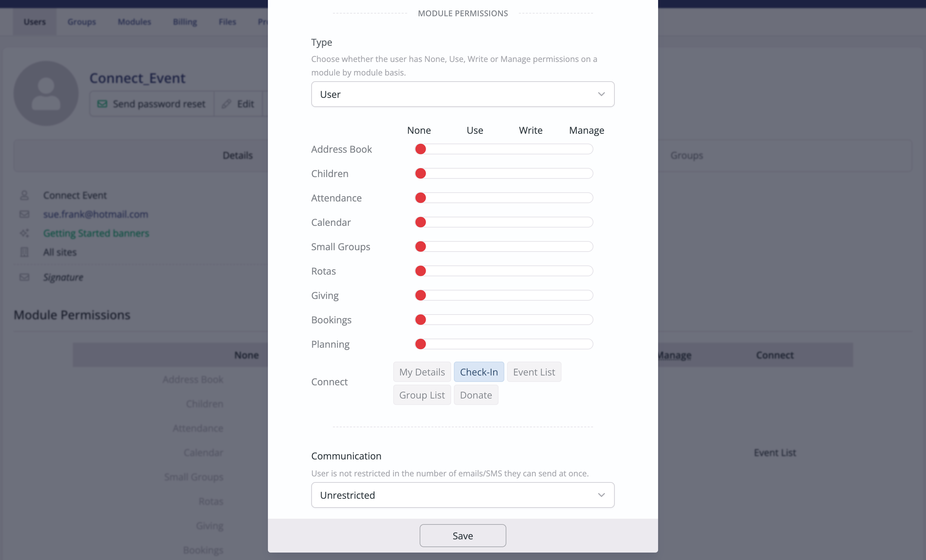Click the All sites text
Viewport: 926px width, 560px height.
(x=60, y=252)
